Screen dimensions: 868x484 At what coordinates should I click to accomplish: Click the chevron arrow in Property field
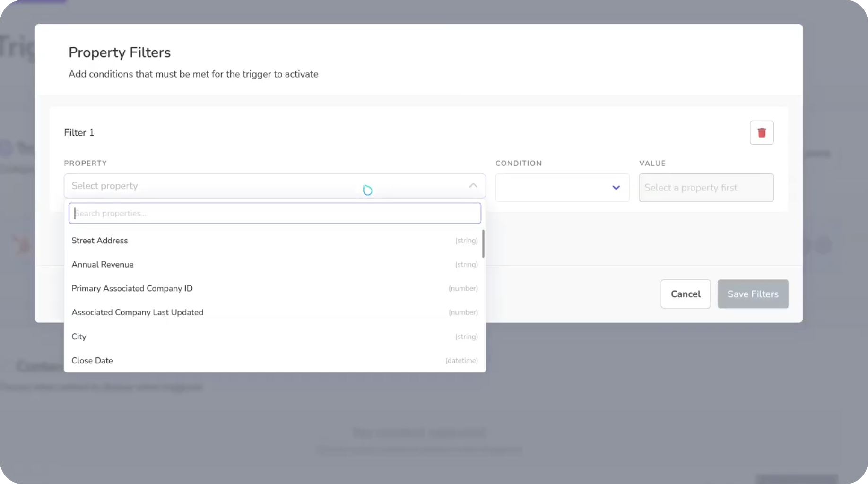click(473, 186)
